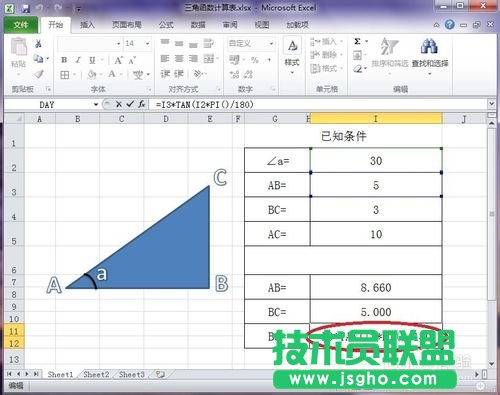The width and height of the screenshot is (500, 395).
Task: Select cell containing value 30
Action: (x=376, y=161)
